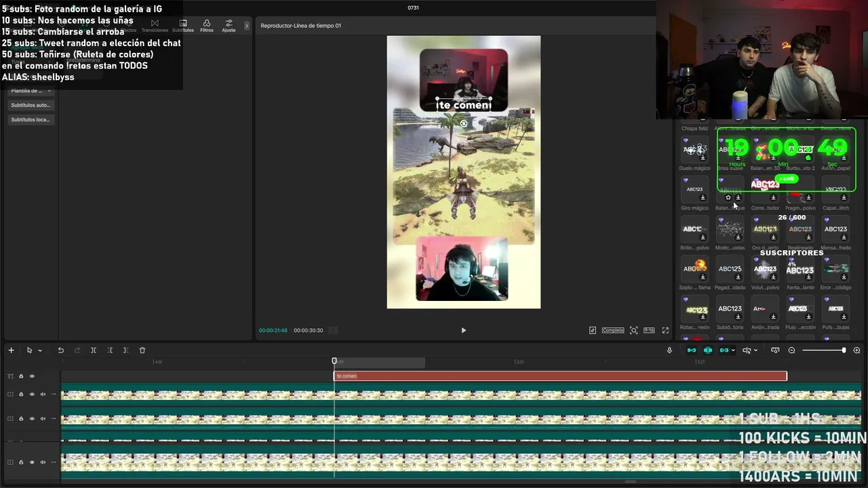Click the add track plus icon
Screen dimensions: 868x488
[x=11, y=350]
